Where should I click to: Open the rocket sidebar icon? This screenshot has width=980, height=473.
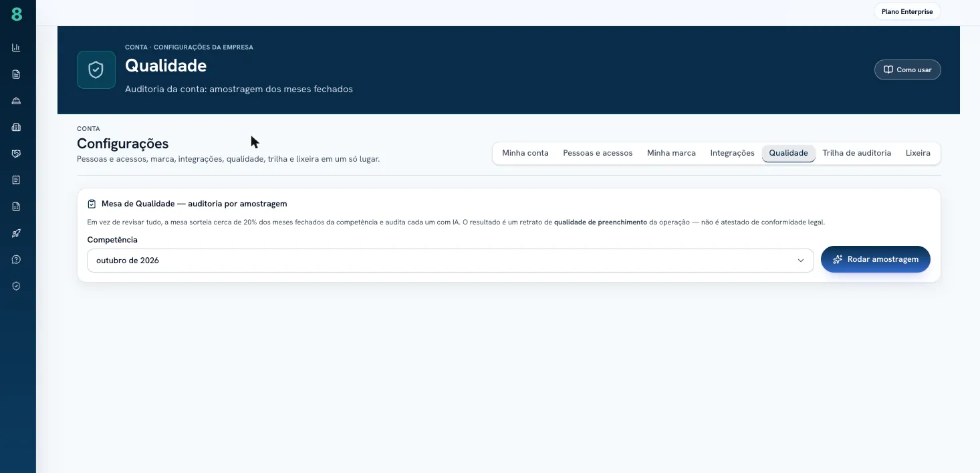click(x=16, y=233)
